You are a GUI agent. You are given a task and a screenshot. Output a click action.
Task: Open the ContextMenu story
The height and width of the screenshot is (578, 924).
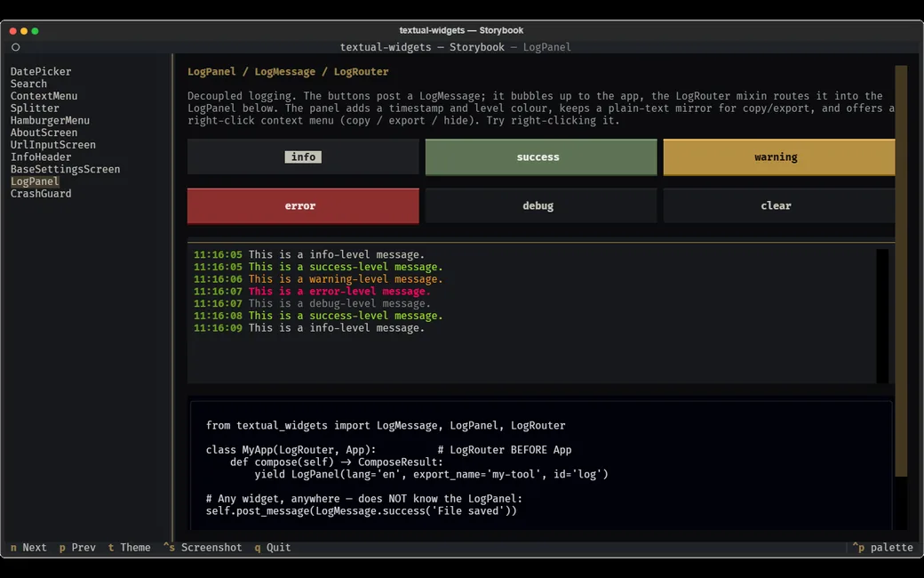tap(44, 95)
